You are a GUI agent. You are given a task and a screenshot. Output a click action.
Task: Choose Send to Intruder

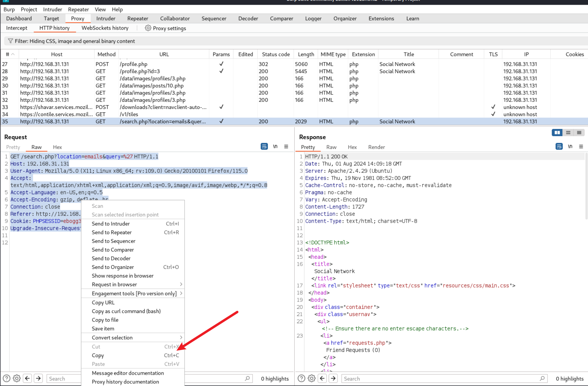click(x=133, y=223)
